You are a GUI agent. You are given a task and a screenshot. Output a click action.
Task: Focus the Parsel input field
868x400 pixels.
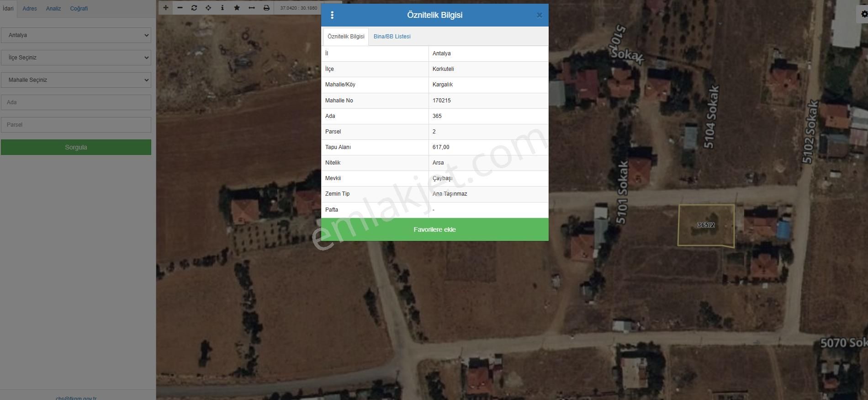76,125
